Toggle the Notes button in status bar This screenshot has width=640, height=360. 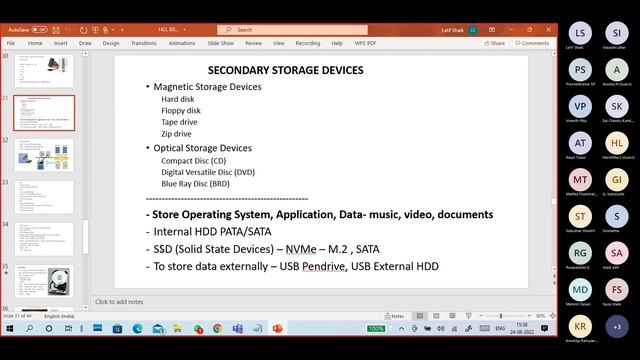(394, 316)
